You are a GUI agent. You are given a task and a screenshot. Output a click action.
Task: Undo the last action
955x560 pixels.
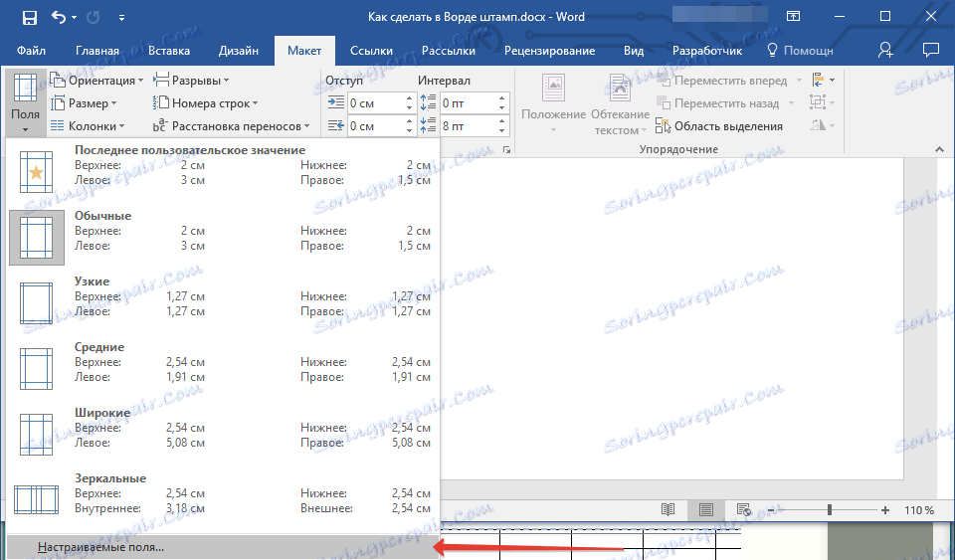[59, 17]
